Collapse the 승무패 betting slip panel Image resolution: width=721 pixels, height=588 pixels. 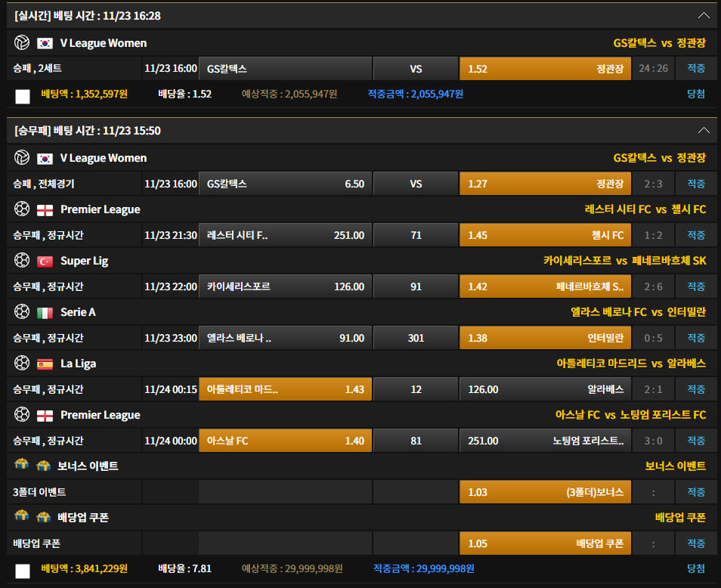tap(704, 131)
